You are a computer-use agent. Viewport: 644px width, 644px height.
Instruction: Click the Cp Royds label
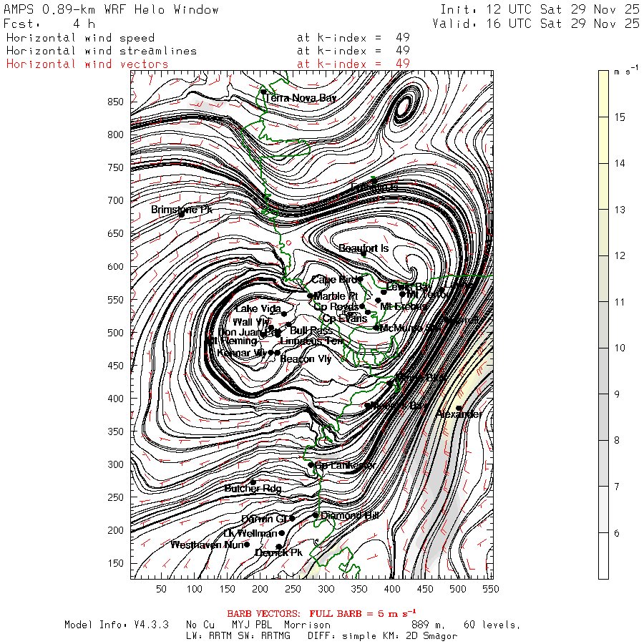336,306
